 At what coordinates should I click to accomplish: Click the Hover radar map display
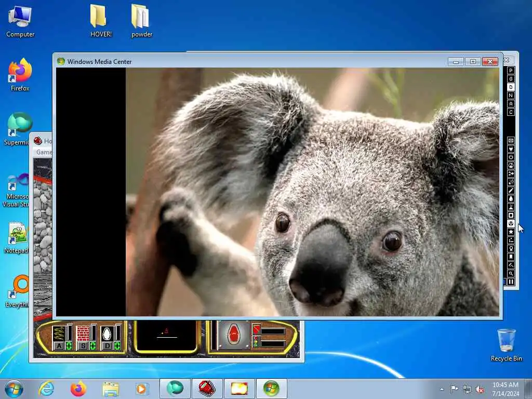click(166, 336)
